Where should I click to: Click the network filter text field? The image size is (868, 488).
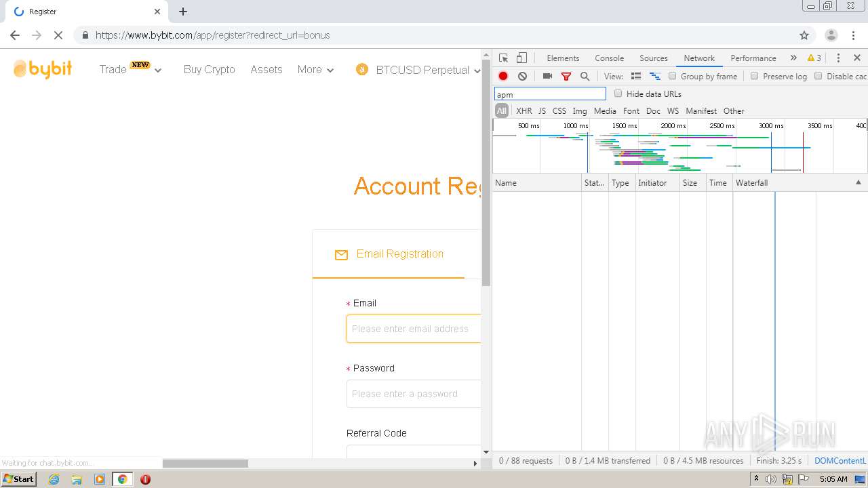pyautogui.click(x=550, y=94)
